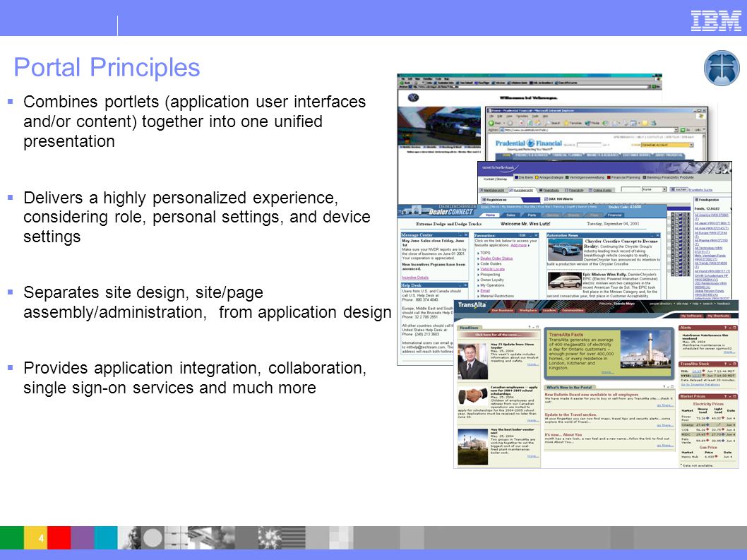
Task: Click the purple square in footer color strip
Action: tap(83, 538)
